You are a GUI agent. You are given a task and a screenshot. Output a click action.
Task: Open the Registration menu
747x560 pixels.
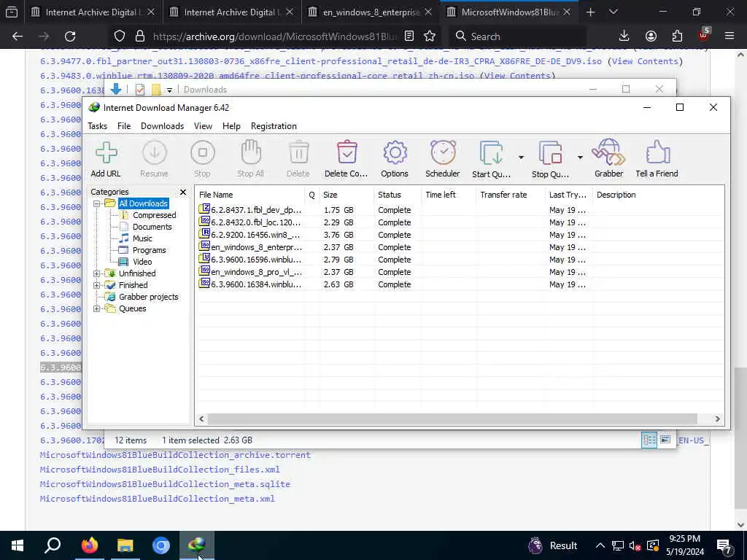point(274,126)
